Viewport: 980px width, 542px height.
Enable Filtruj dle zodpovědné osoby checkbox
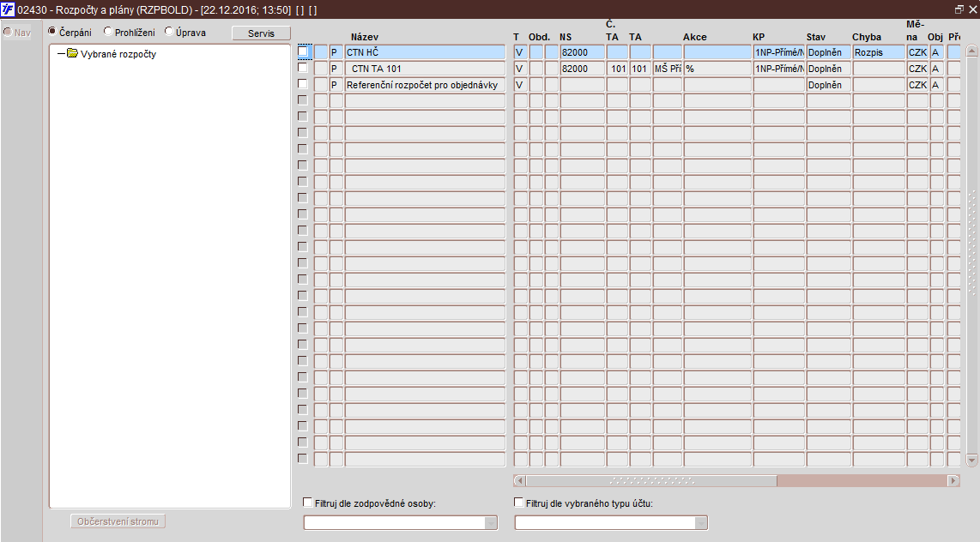[307, 502]
